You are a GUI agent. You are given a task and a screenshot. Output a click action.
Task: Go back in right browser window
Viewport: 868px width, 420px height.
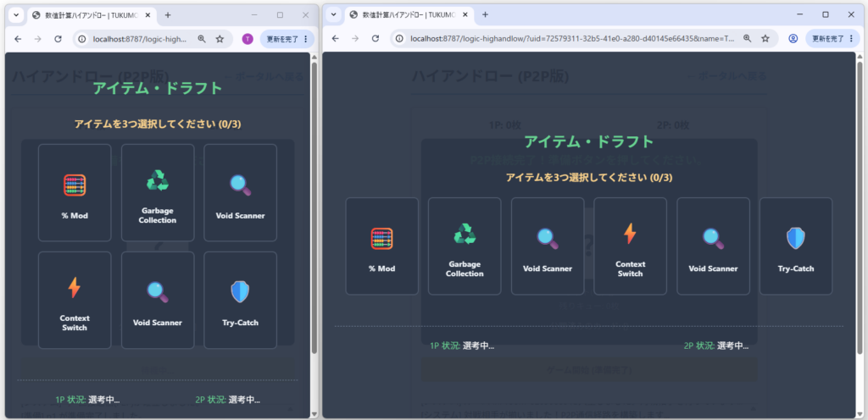click(336, 39)
